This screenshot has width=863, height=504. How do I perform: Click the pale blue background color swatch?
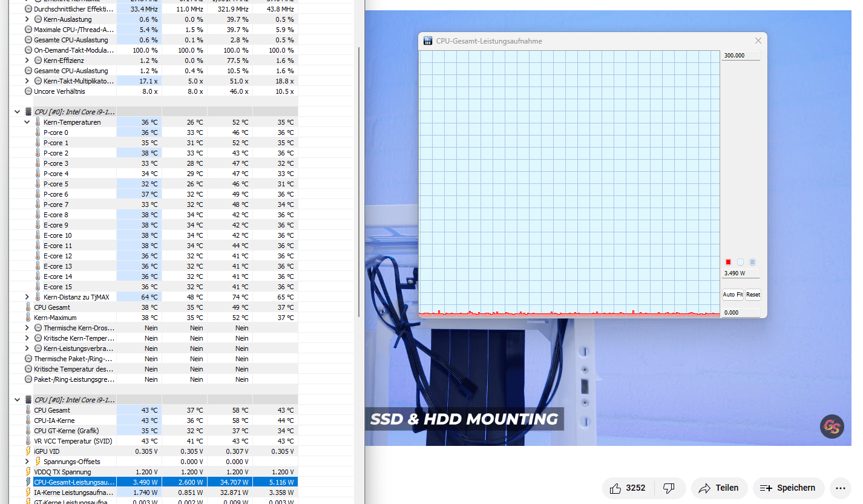coord(740,262)
